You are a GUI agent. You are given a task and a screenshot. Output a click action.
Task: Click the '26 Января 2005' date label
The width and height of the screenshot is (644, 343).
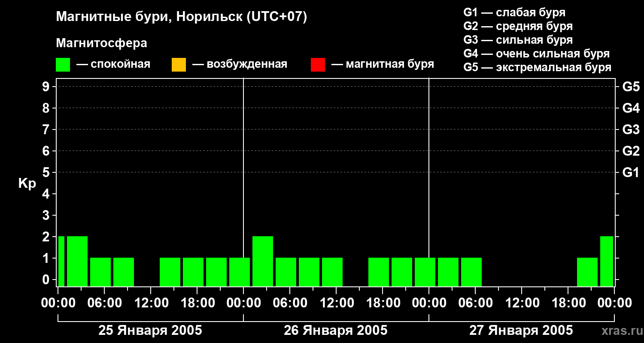(x=336, y=331)
